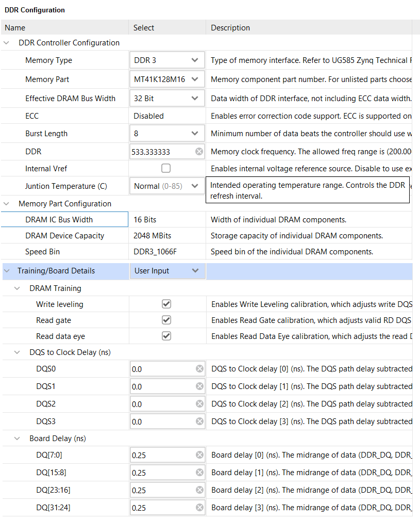Clear the DDR frequency field value
Screen dimensions: 420x519
pyautogui.click(x=199, y=152)
